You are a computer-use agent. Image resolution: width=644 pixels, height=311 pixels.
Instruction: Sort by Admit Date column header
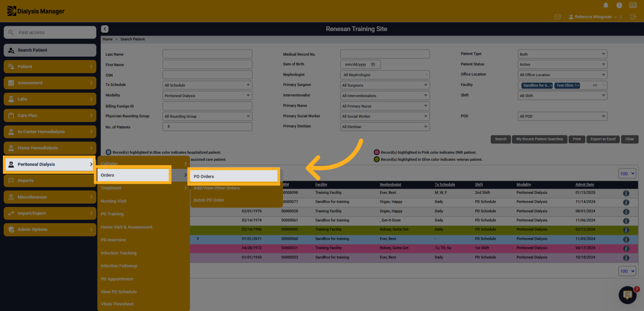pos(584,184)
